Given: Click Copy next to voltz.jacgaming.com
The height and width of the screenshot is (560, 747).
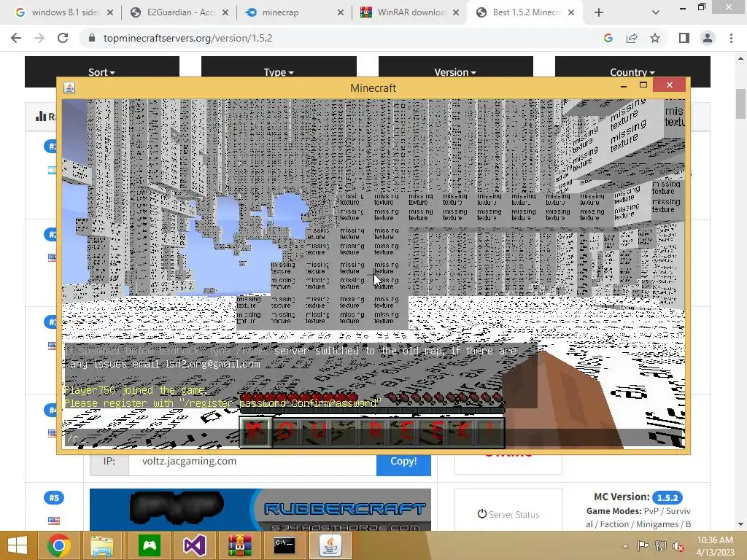Looking at the screenshot, I should [403, 463].
